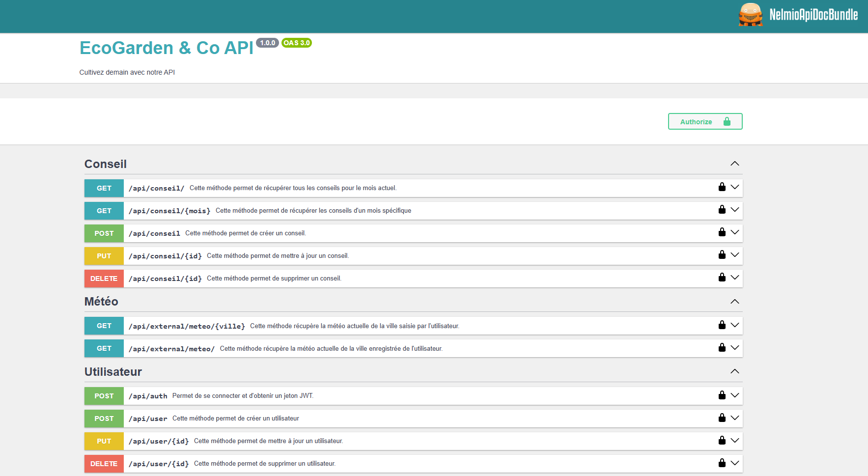Click lock icon on POST /api/auth row

(x=722, y=395)
